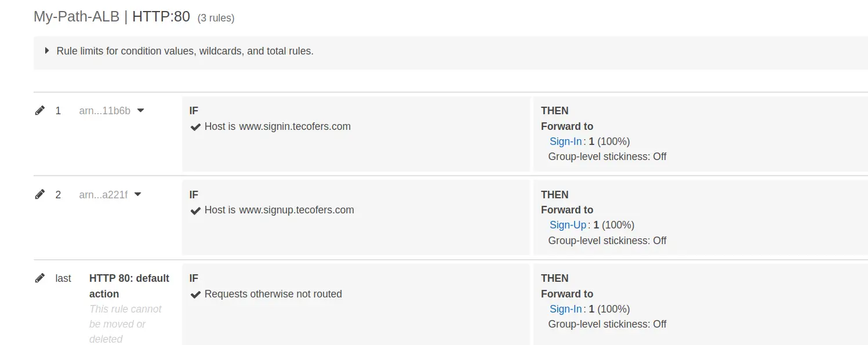Click checkmark icon beside www.signup.tecofers.com host condition
Image resolution: width=868 pixels, height=345 pixels.
(195, 210)
